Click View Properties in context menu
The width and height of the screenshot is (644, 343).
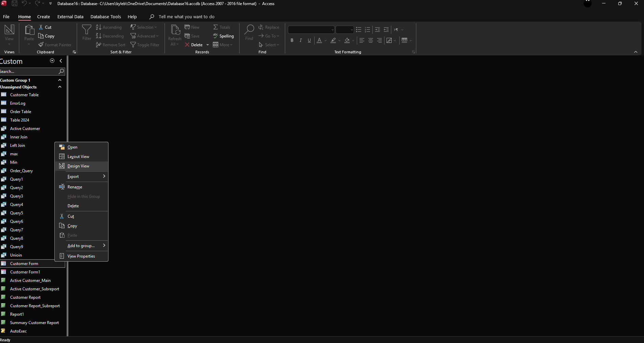[x=81, y=256]
